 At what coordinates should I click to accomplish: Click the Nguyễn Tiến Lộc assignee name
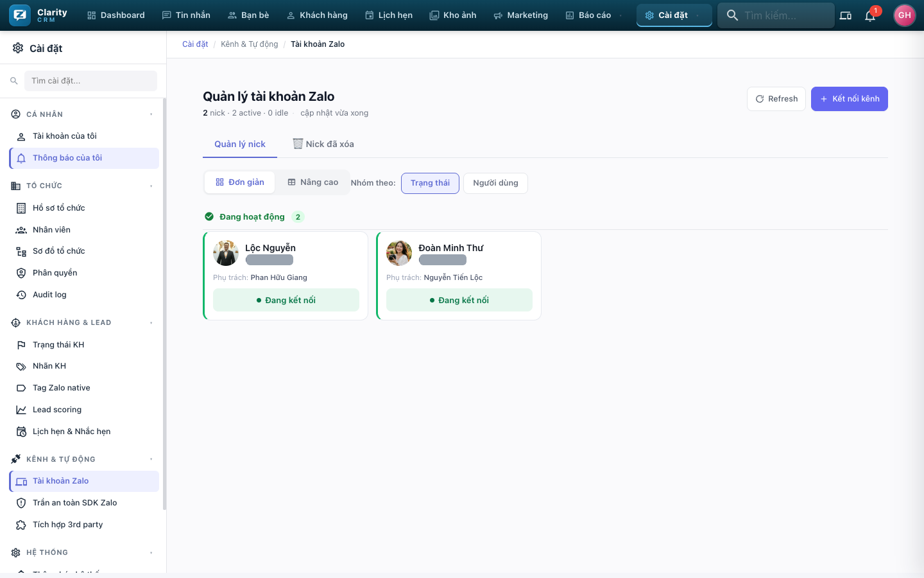[453, 277]
